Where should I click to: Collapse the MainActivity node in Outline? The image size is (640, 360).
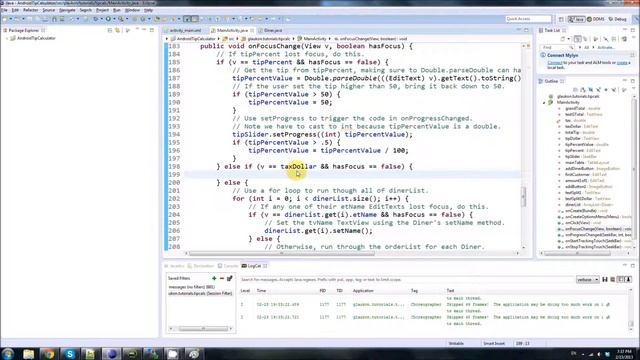click(544, 102)
